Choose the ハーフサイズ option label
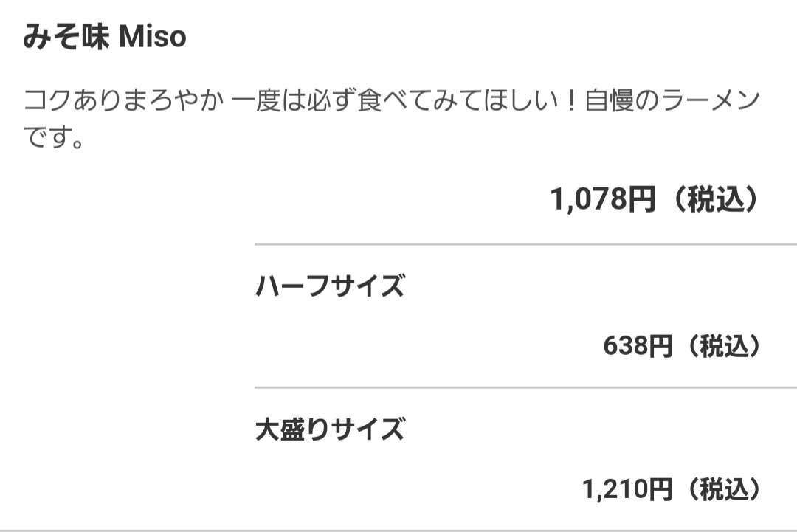 tap(330, 286)
